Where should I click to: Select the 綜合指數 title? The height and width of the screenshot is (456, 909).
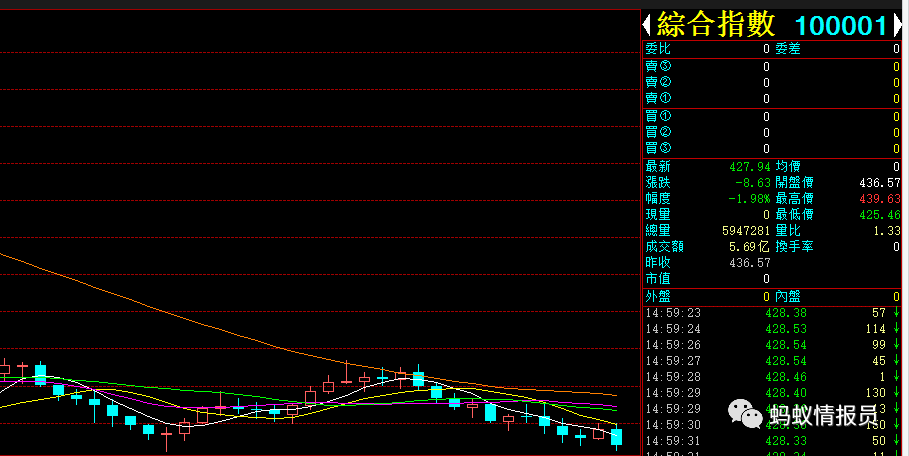716,25
